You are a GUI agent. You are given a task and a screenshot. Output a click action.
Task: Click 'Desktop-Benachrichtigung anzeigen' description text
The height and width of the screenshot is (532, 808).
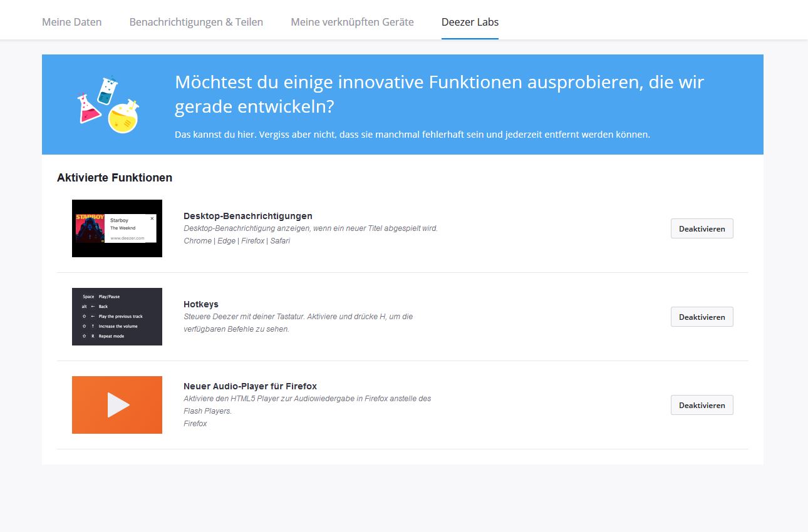(311, 228)
